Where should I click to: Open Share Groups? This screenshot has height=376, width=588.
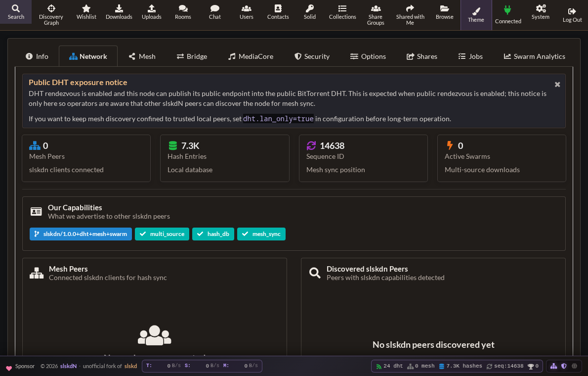tap(376, 15)
